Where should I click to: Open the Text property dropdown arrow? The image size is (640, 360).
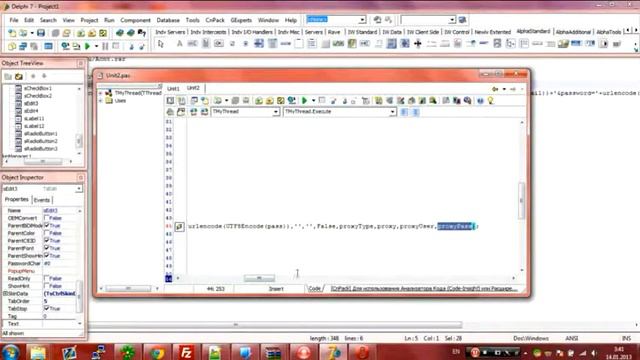79,324
